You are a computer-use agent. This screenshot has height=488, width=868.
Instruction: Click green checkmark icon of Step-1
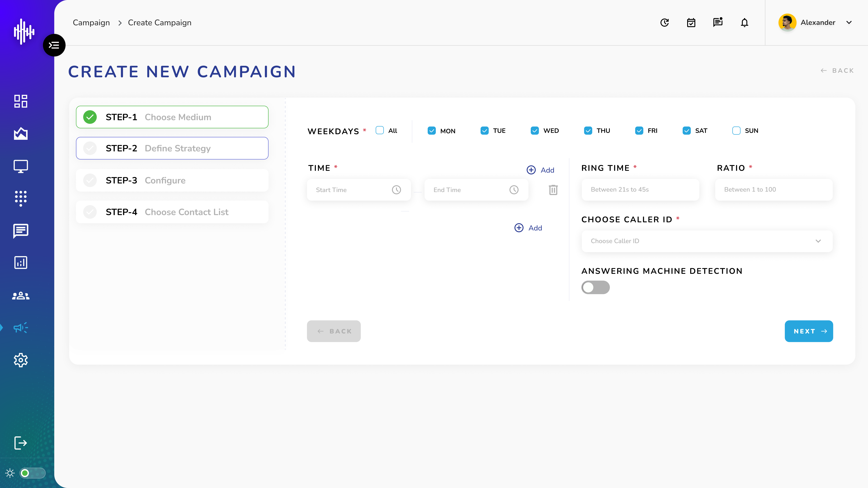(x=90, y=117)
